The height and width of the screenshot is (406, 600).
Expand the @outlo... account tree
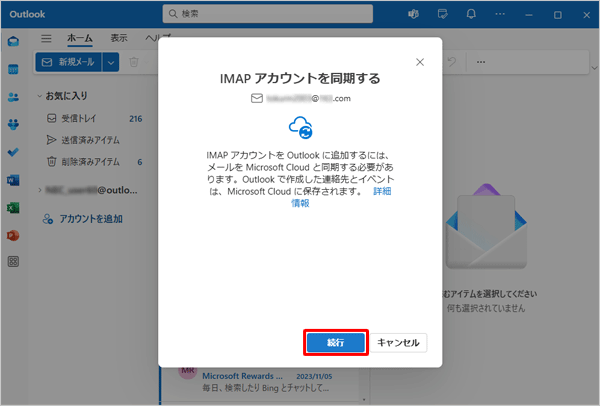tap(40, 190)
